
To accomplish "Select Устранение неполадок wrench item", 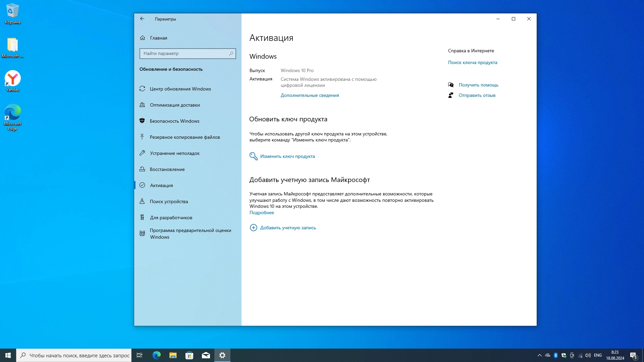I will [174, 153].
